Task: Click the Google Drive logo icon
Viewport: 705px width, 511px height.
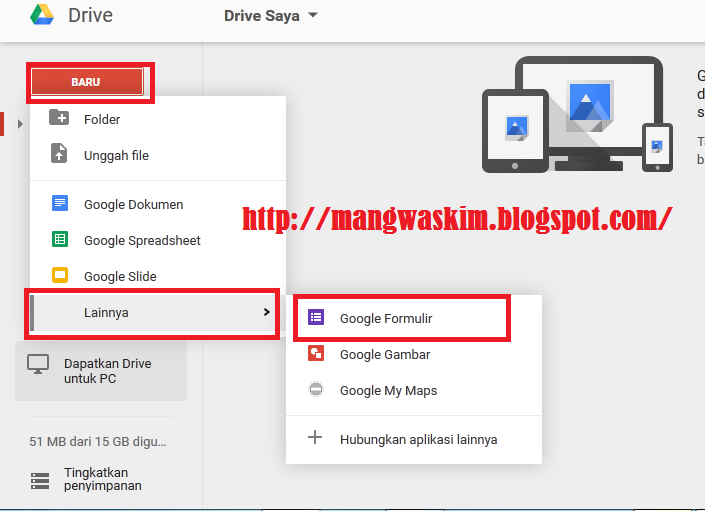Action: [42, 14]
